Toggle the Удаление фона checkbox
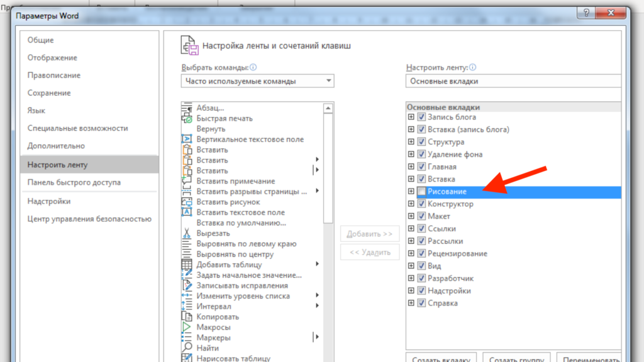This screenshot has width=644, height=362. [x=421, y=155]
